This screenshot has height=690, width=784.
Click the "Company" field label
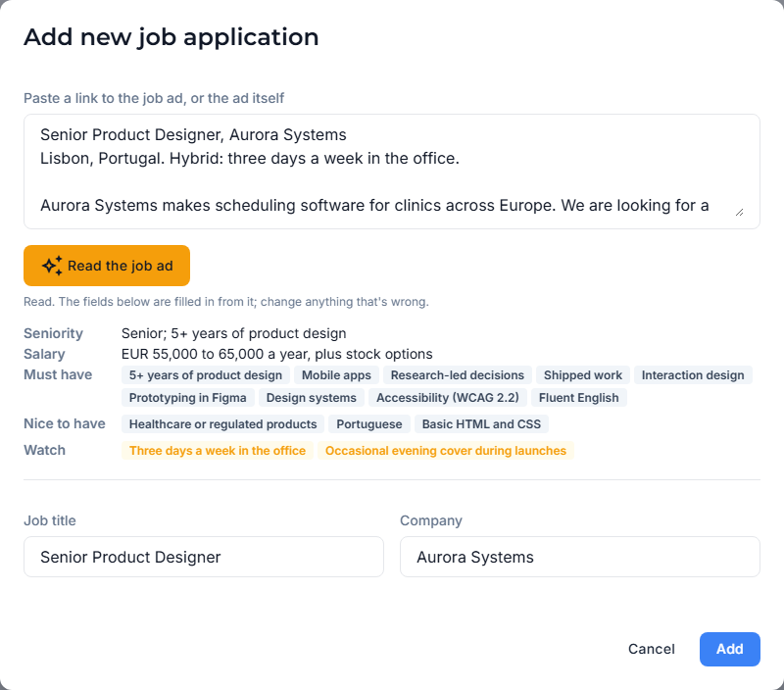coord(430,520)
